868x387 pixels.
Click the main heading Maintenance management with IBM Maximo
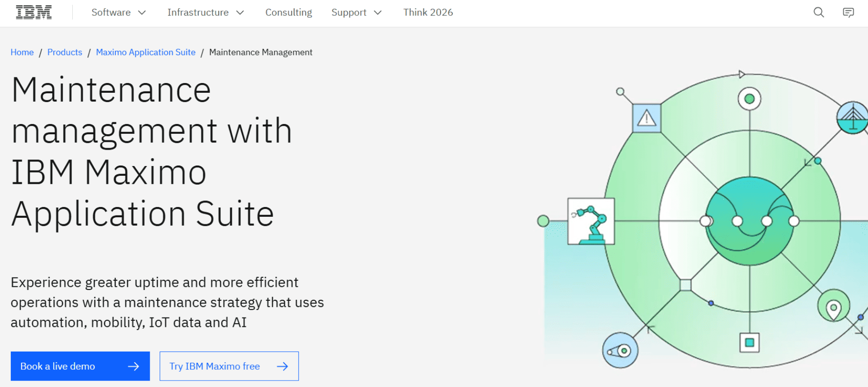pyautogui.click(x=152, y=152)
